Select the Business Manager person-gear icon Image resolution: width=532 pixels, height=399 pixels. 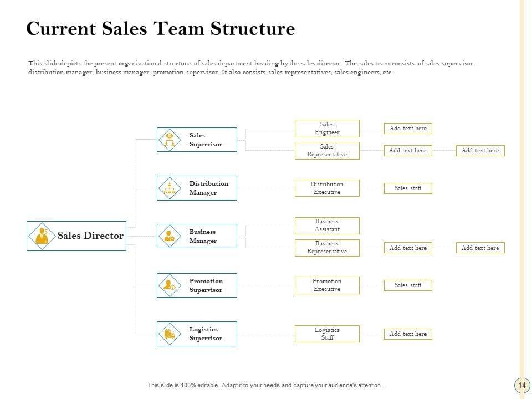[x=170, y=236]
